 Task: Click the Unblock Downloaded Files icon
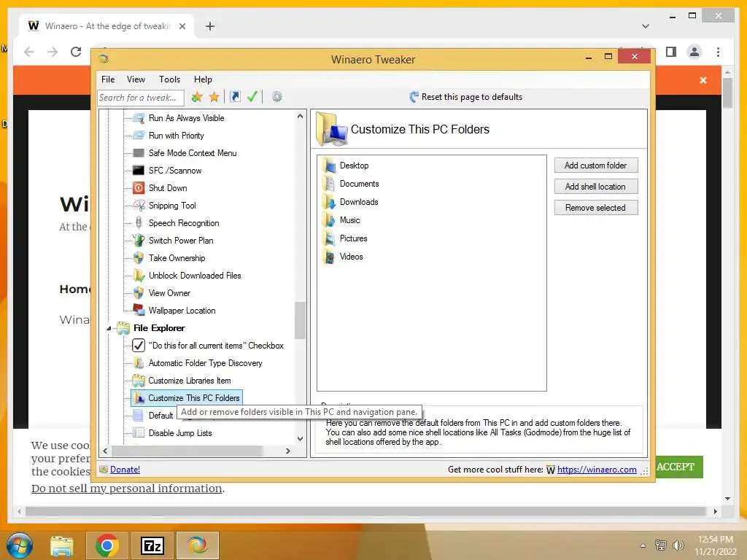(x=139, y=275)
